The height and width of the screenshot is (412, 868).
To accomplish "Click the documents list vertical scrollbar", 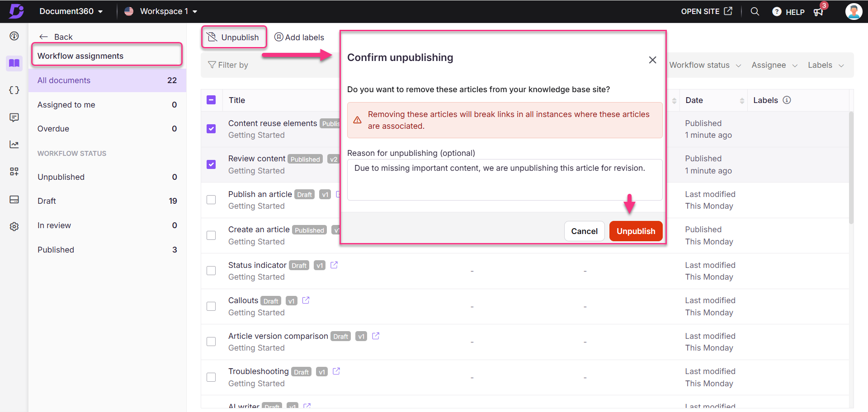I will (x=851, y=167).
